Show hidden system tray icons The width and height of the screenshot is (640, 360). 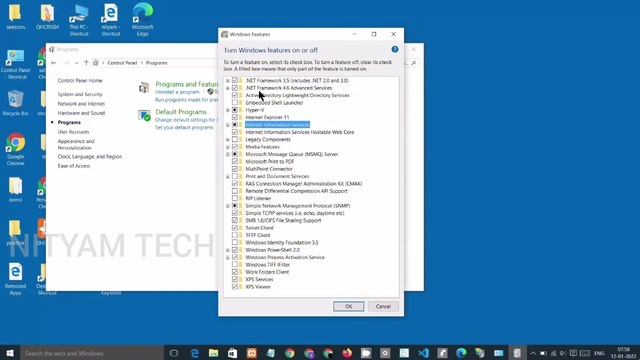point(533,353)
